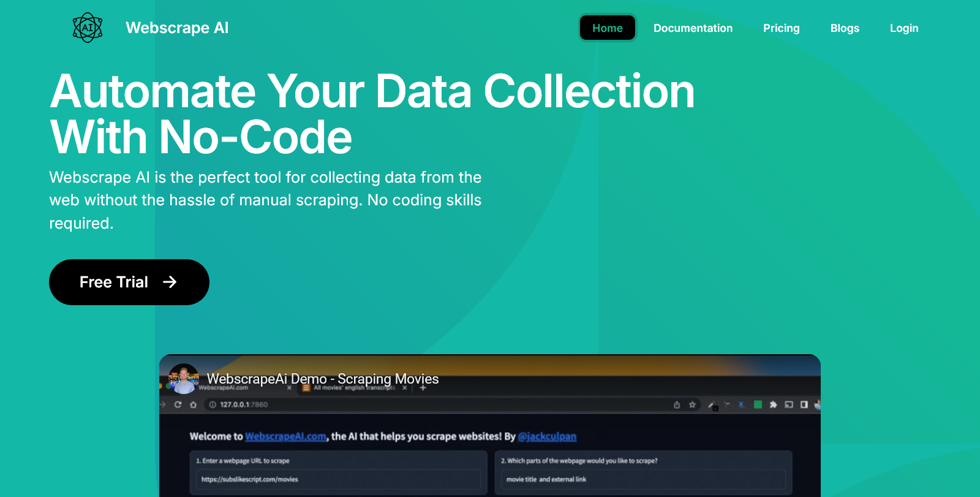The width and height of the screenshot is (980, 497).
Task: Click the bookmark star icon in video browser
Action: tap(692, 404)
